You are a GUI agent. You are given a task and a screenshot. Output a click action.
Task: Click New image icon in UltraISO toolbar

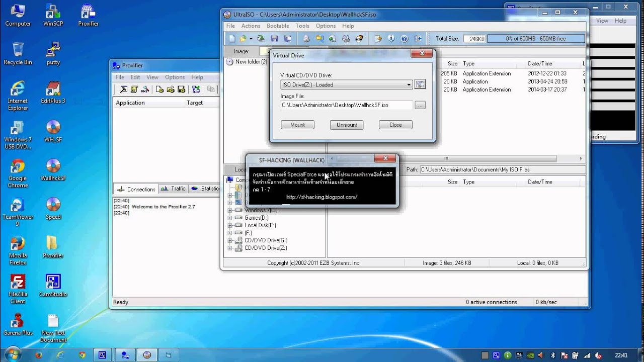pos(232,39)
